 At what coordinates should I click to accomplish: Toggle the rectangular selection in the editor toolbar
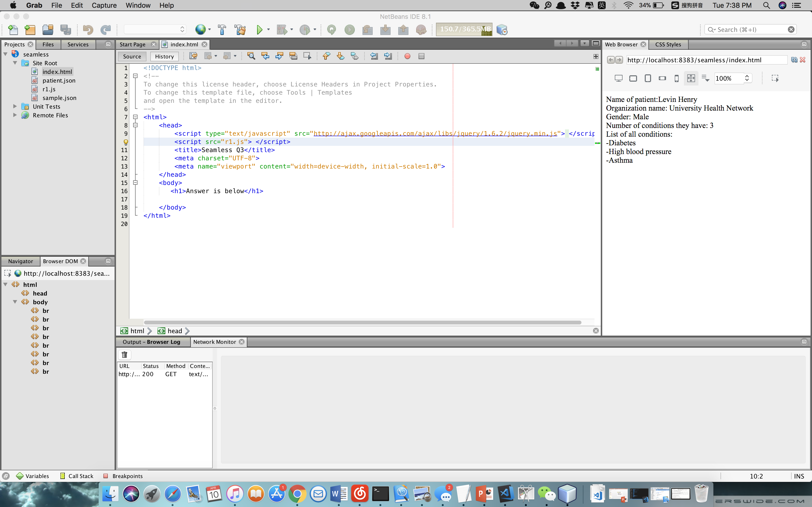pyautogui.click(x=307, y=56)
